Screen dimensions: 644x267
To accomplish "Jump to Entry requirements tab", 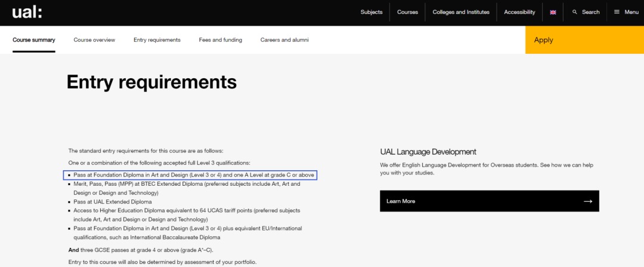I will [157, 40].
